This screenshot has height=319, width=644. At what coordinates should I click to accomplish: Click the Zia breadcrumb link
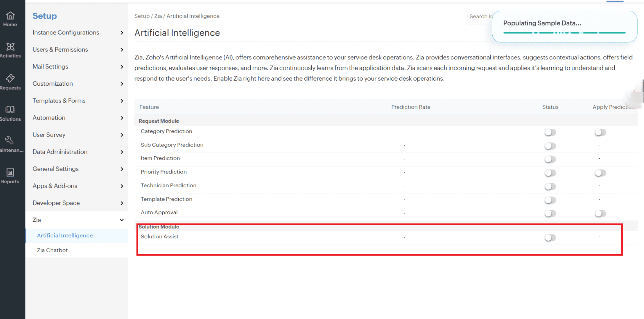[158, 16]
